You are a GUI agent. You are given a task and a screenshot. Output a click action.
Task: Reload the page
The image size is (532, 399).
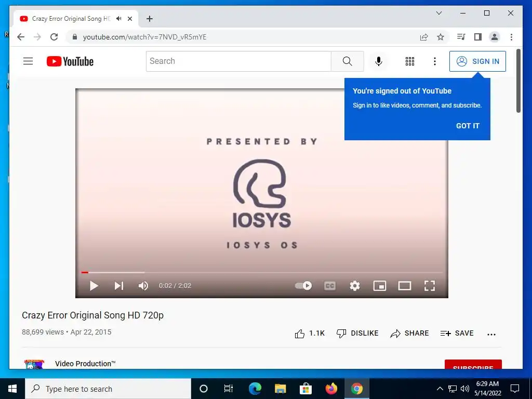point(54,37)
